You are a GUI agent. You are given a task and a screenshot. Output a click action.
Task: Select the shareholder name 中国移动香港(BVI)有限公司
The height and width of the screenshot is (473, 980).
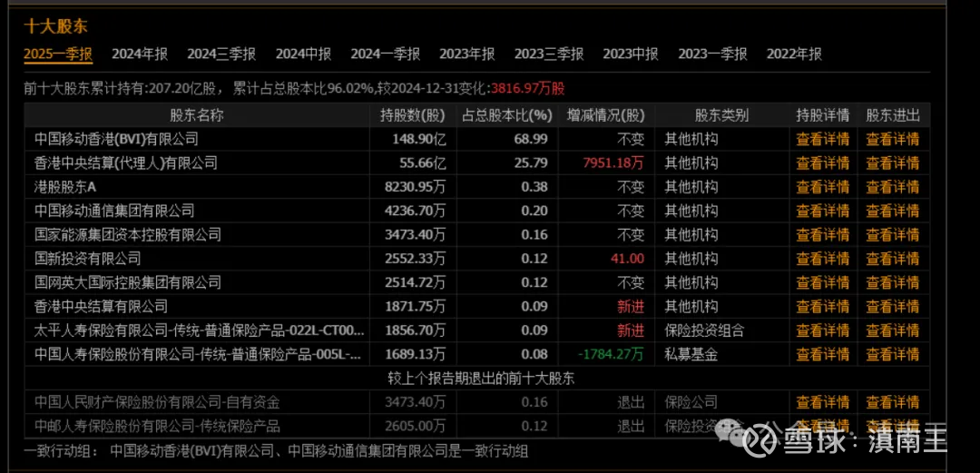(x=117, y=139)
